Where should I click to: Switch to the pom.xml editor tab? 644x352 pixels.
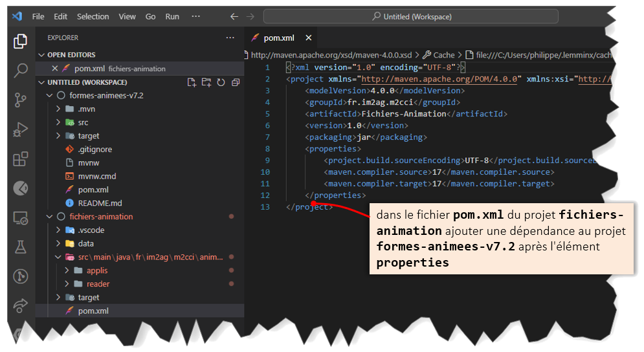[276, 38]
